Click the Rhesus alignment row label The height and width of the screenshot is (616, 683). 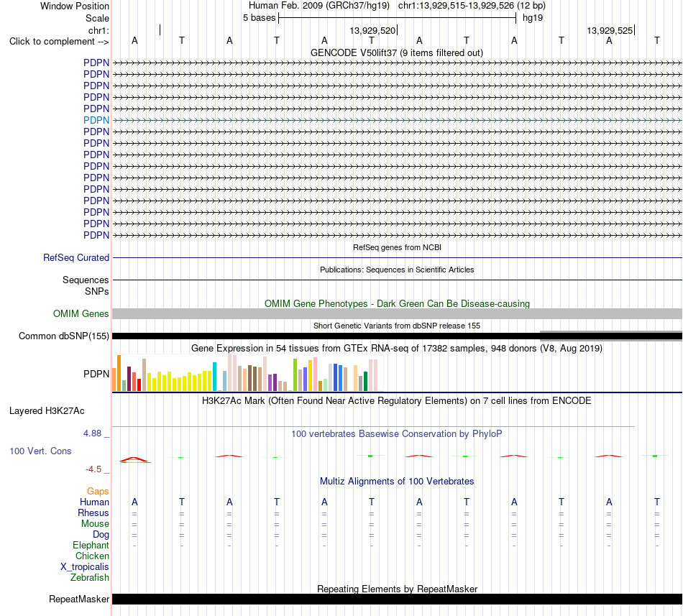[x=93, y=512]
